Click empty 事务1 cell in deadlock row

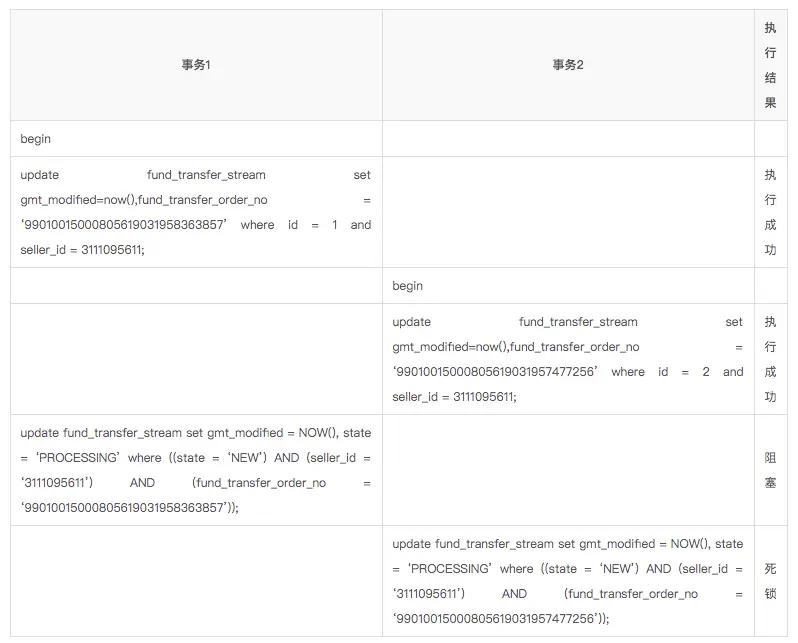pos(196,581)
